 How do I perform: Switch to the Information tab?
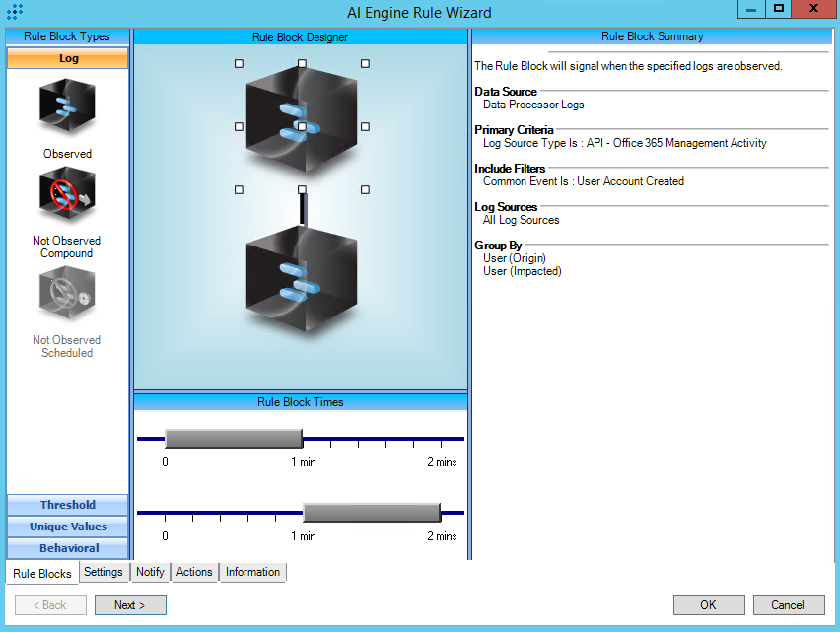(252, 572)
